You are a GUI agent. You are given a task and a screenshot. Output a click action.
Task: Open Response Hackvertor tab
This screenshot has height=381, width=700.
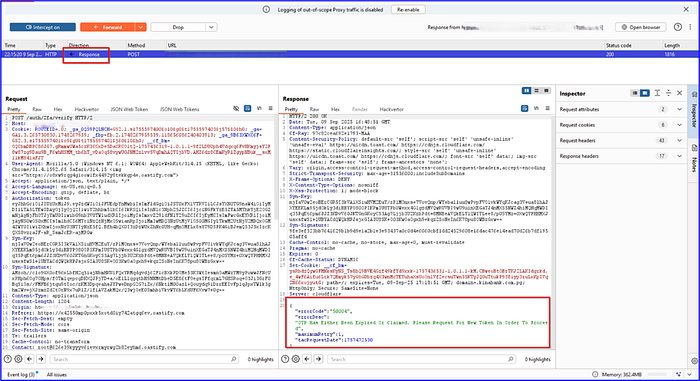(392, 109)
